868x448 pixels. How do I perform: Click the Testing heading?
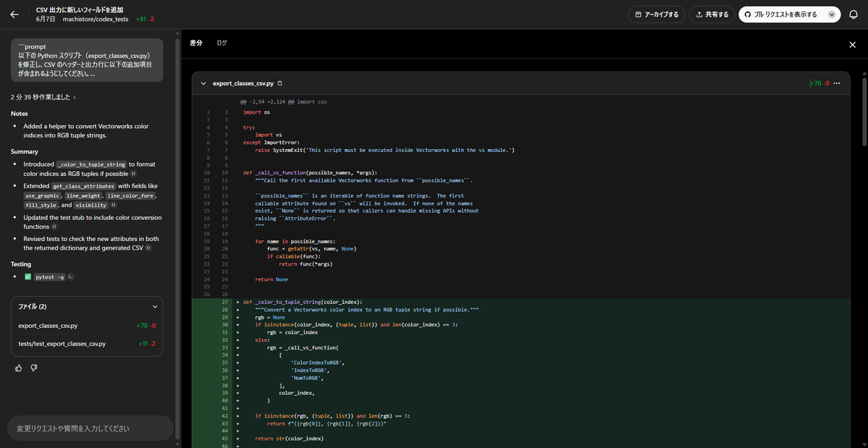[21, 264]
